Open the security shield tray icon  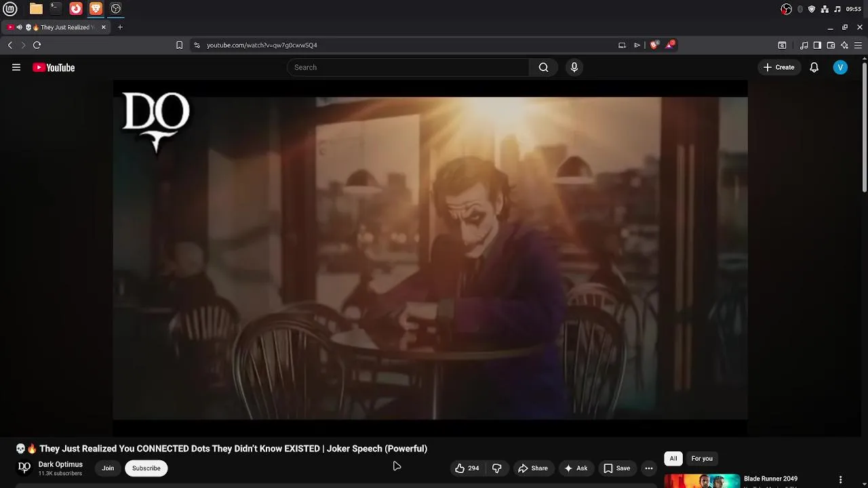coord(812,9)
